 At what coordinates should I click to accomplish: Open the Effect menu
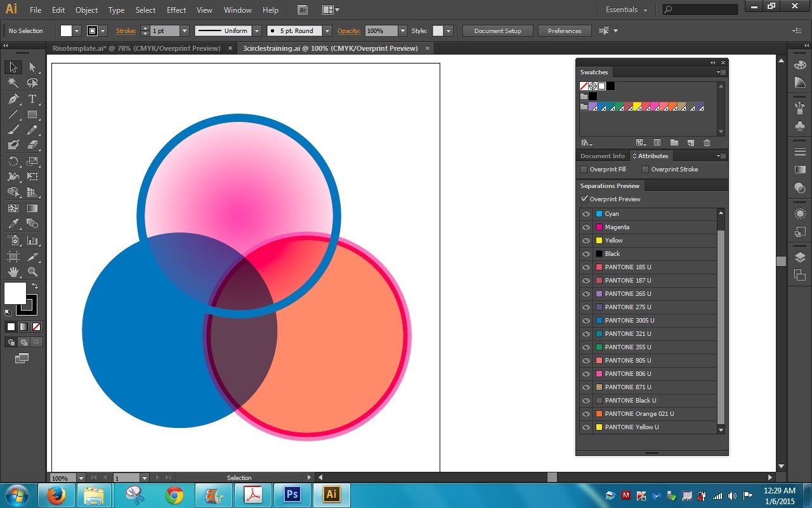coord(176,10)
